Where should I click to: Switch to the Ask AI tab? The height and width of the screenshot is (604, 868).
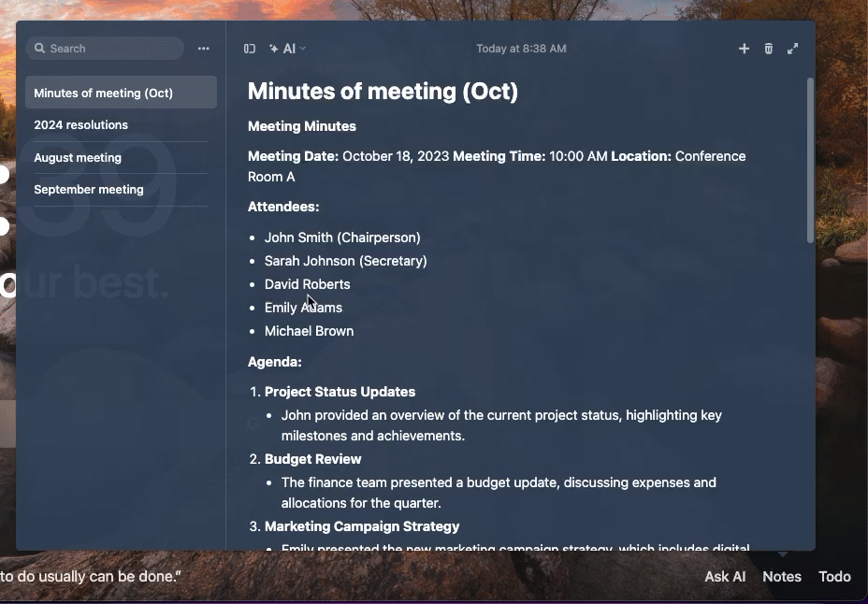[x=725, y=576]
